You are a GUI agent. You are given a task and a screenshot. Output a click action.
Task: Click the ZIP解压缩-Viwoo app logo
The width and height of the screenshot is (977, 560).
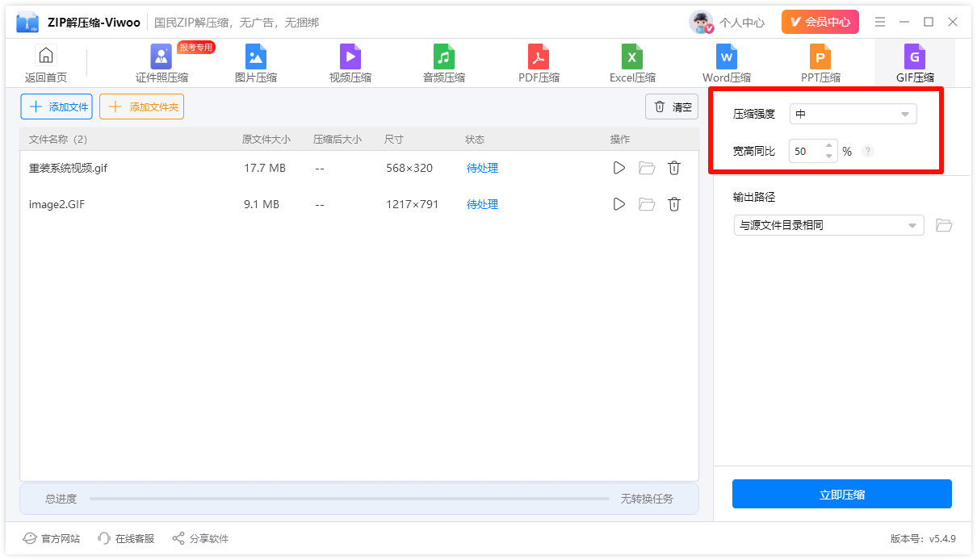(27, 22)
